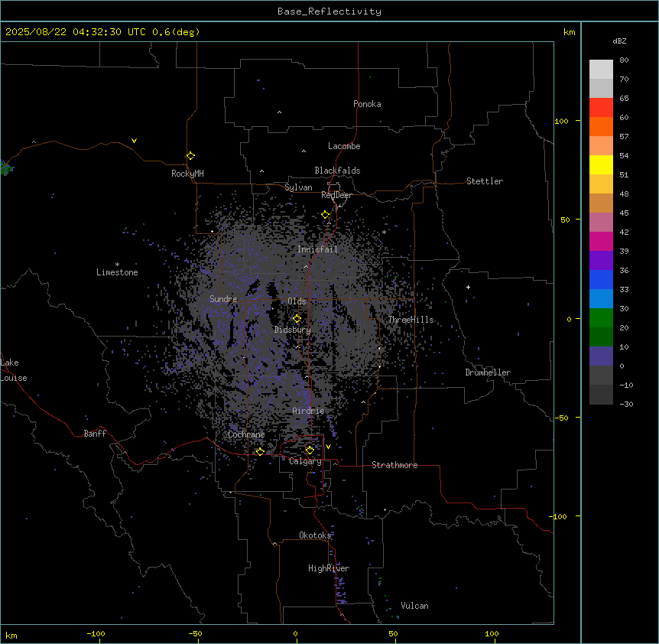The height and width of the screenshot is (644, 659).
Task: Click the yellow V marker northwest of RockyMH
Action: tap(134, 141)
